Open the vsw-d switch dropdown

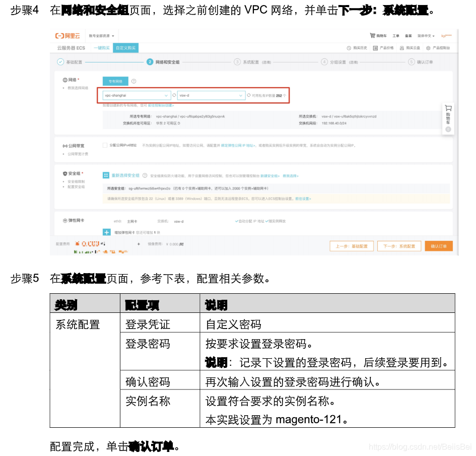click(211, 95)
